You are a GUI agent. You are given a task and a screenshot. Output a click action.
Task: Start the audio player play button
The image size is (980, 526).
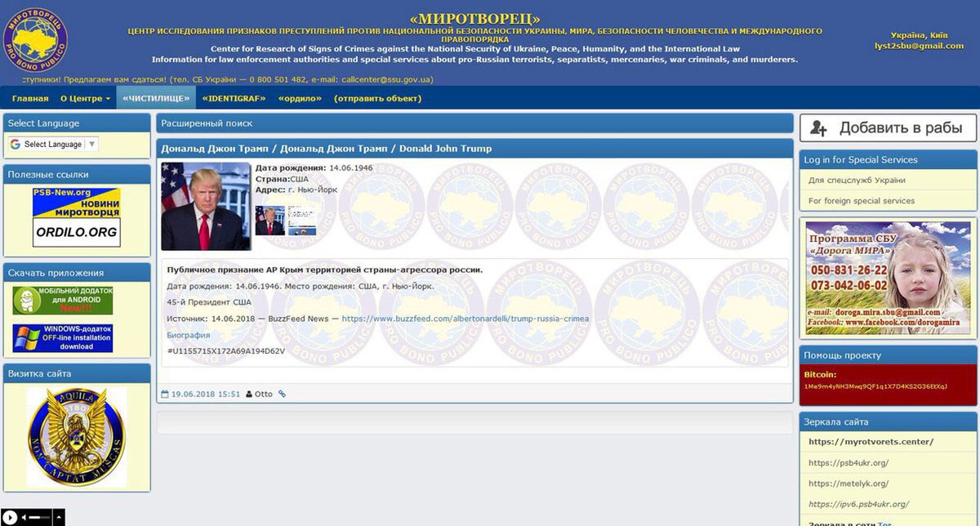coord(10,516)
